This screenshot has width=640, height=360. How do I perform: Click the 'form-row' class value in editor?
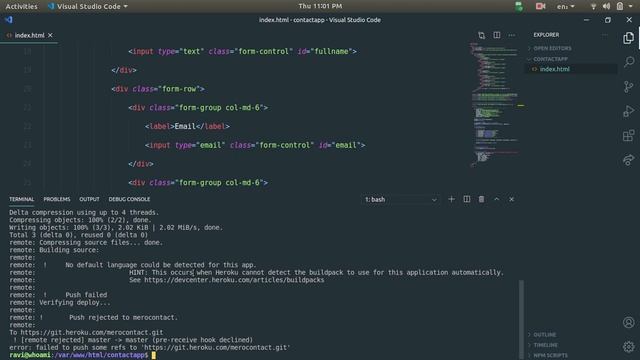tap(181, 89)
